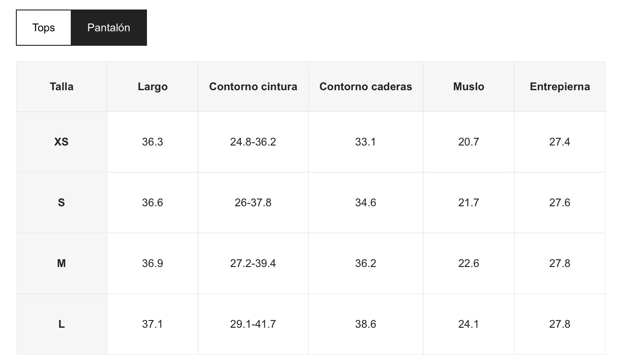Switch to the Tops tab
This screenshot has width=625, height=364.
(44, 28)
